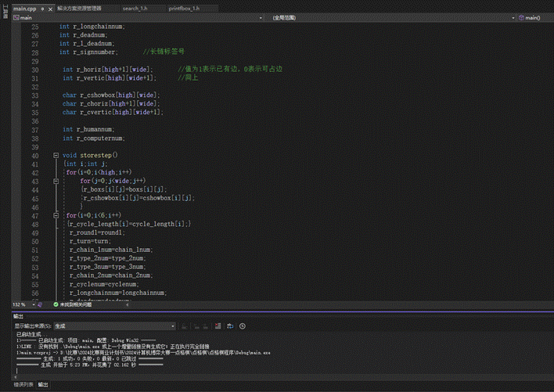Click the code line 40 void storestep()

point(90,155)
